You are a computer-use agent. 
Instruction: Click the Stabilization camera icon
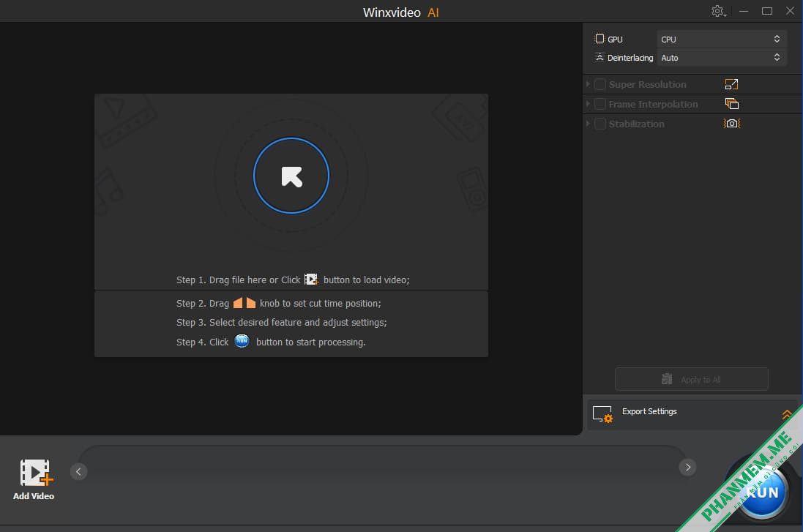pos(732,124)
